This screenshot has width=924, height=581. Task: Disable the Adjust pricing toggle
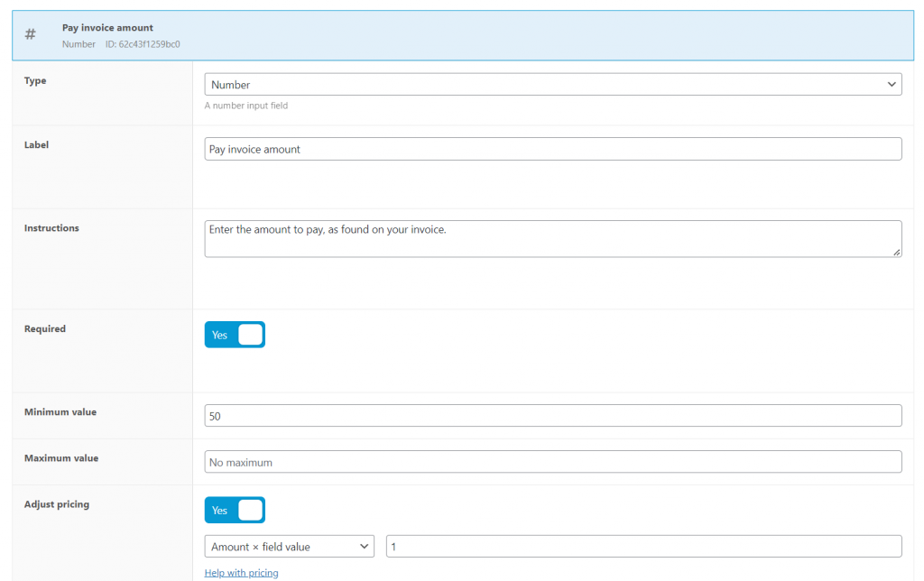pos(235,510)
